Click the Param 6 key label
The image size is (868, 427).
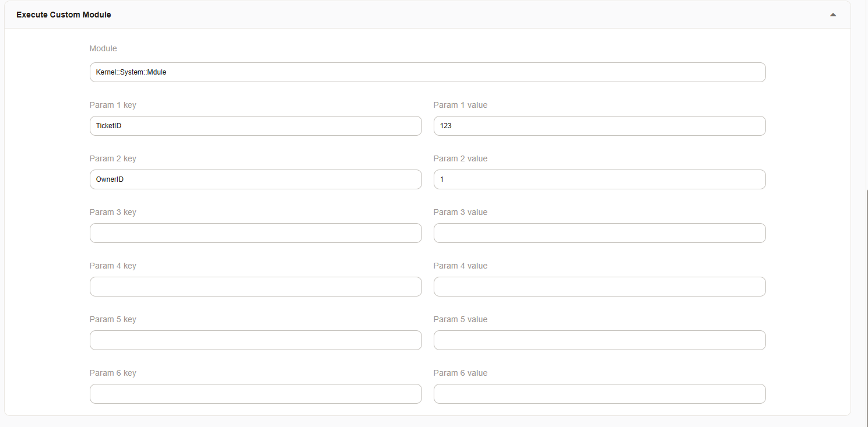pos(113,372)
